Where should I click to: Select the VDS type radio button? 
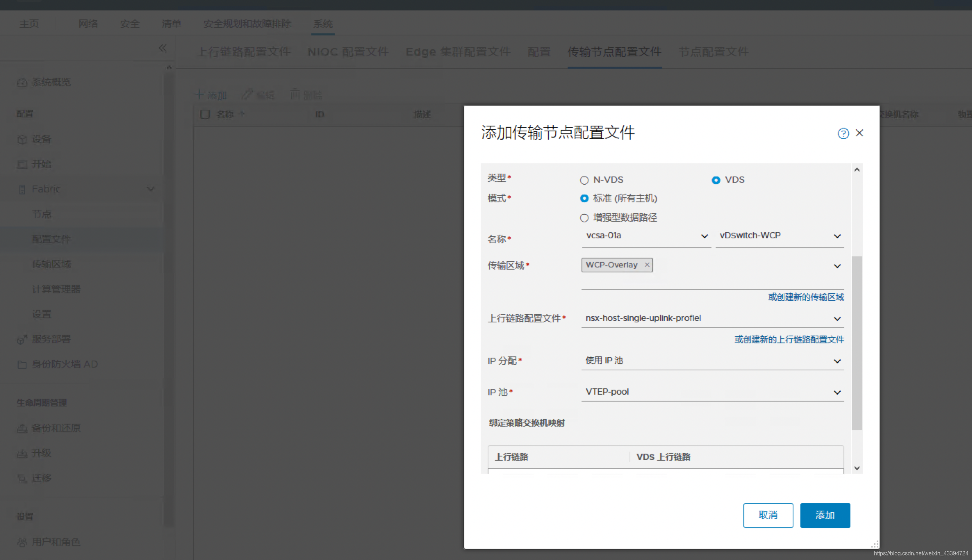tap(716, 180)
